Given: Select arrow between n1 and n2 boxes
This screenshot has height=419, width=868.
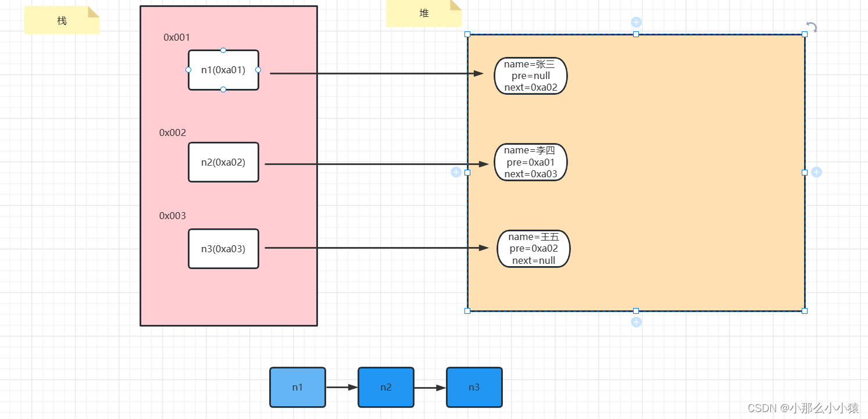Looking at the screenshot, I should [x=342, y=387].
